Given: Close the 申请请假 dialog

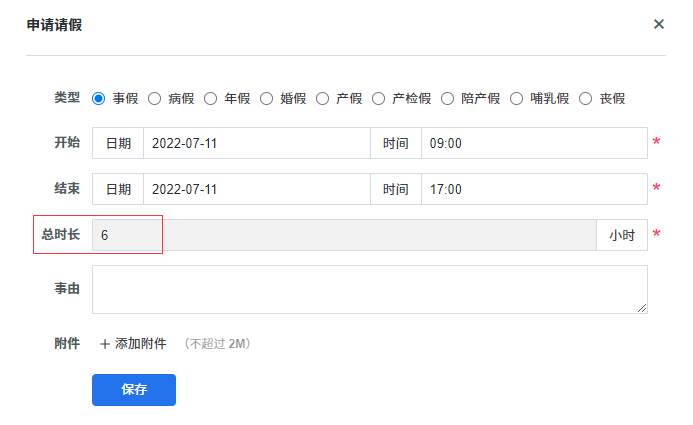Looking at the screenshot, I should (x=659, y=24).
